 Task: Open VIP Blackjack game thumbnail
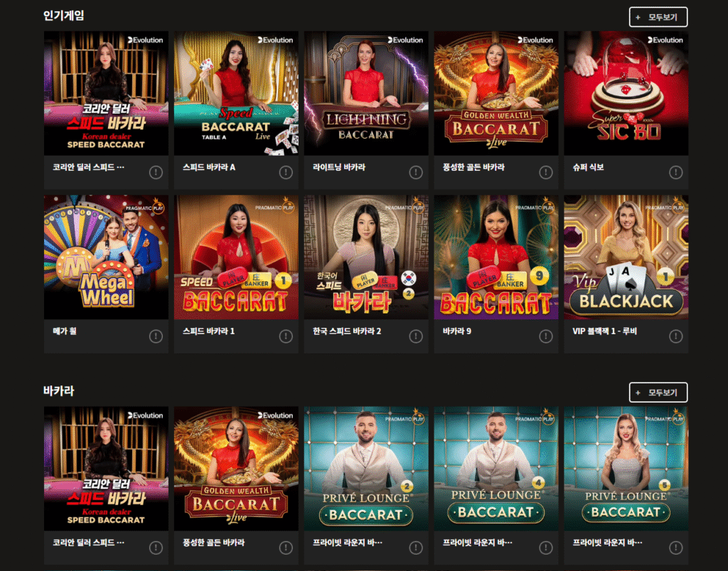point(626,257)
